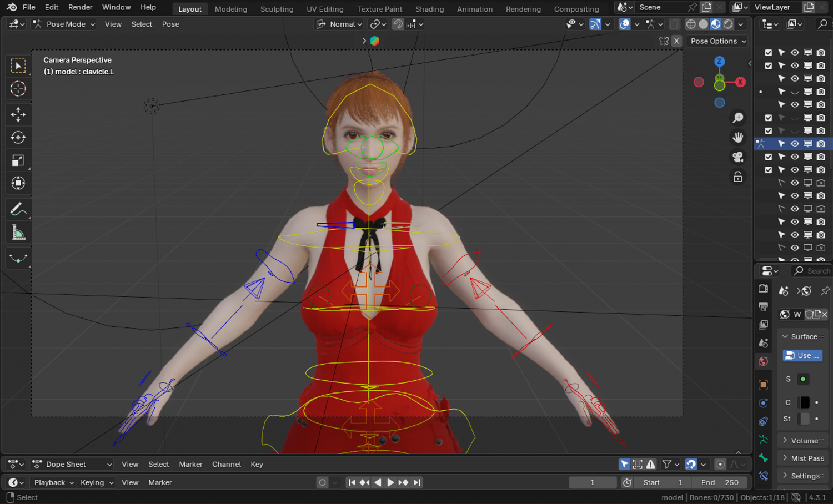Viewport: 833px width, 504px height.
Task: Click the viewport zoom magnifier gizmo
Action: (x=738, y=118)
